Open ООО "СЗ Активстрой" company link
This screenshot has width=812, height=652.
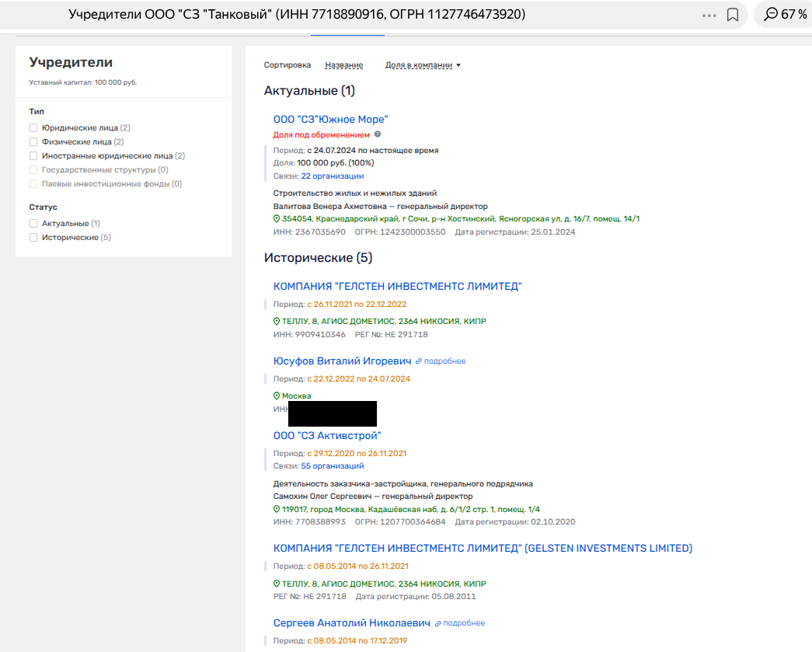[327, 435]
